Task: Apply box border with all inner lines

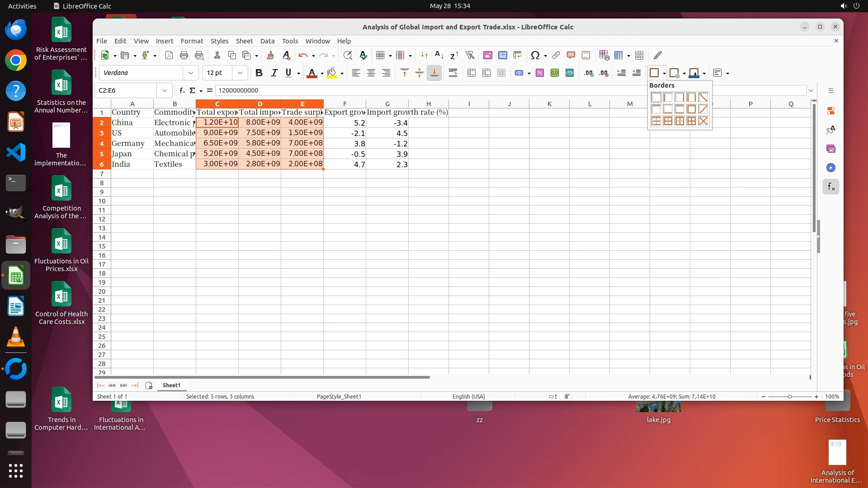Action: 691,121
